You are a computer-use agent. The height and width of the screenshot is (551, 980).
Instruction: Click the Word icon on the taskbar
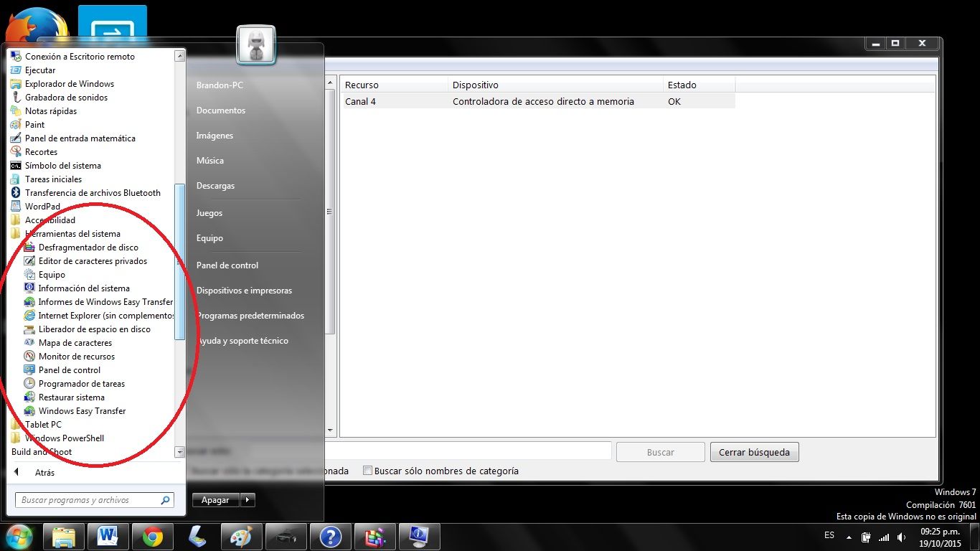pos(108,537)
